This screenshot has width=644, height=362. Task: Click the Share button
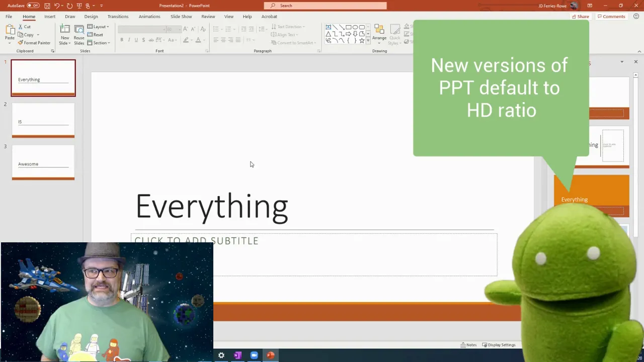[x=580, y=17]
